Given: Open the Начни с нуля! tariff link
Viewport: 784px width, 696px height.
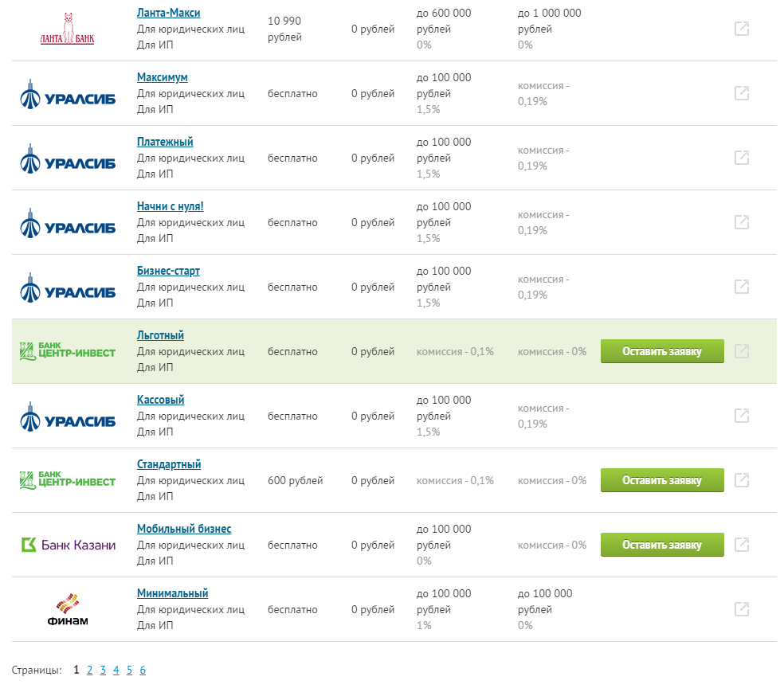Looking at the screenshot, I should point(170,206).
